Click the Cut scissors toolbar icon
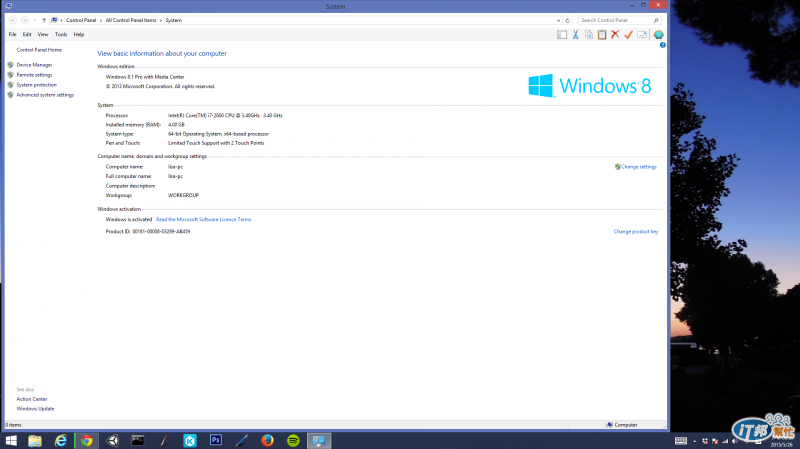 576,35
